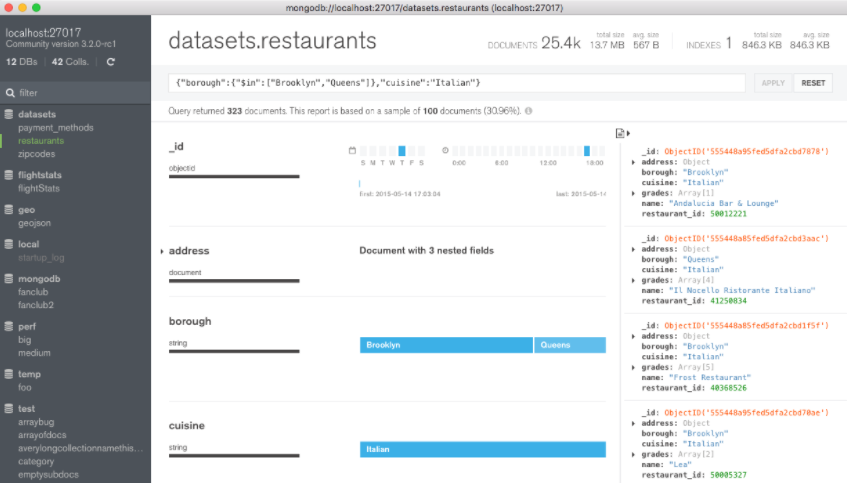This screenshot has width=847, height=483.
Task: Click the mongodb database name
Action: (39, 279)
